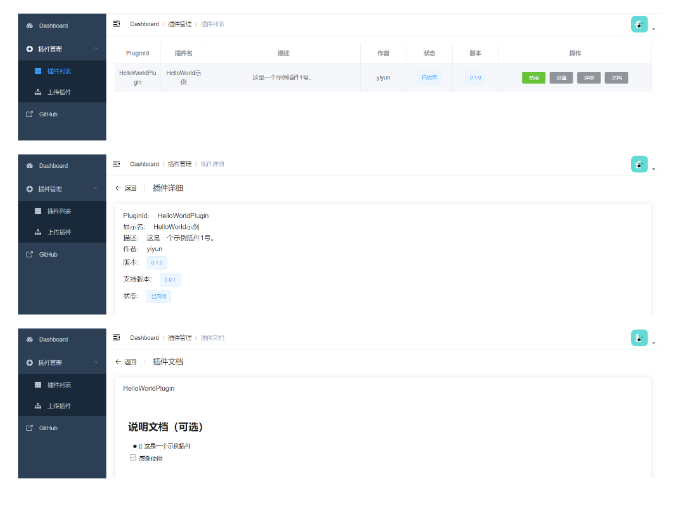This screenshot has width=692, height=506.
Task: Click second gray 详情 button in operations column
Action: (x=589, y=78)
